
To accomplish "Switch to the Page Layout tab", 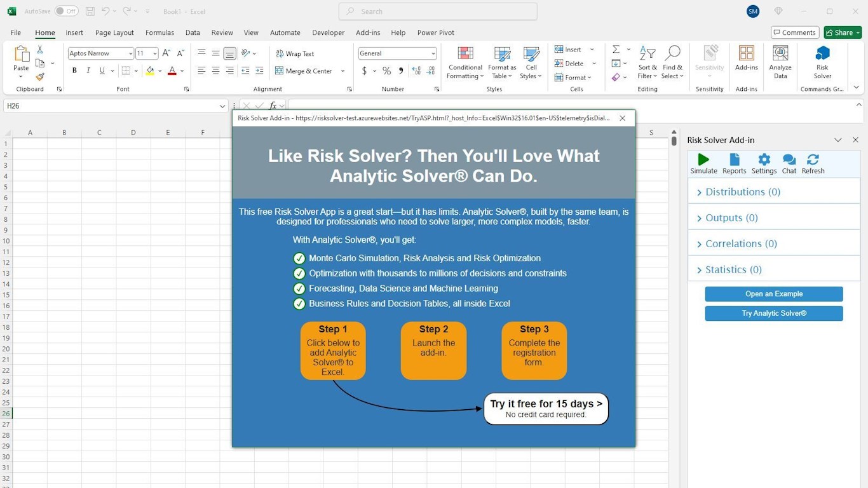I will point(114,32).
